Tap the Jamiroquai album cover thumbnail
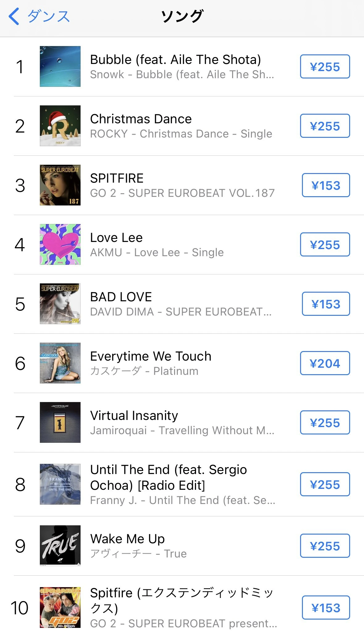Screen dimensions: 364x631 pos(60,422)
